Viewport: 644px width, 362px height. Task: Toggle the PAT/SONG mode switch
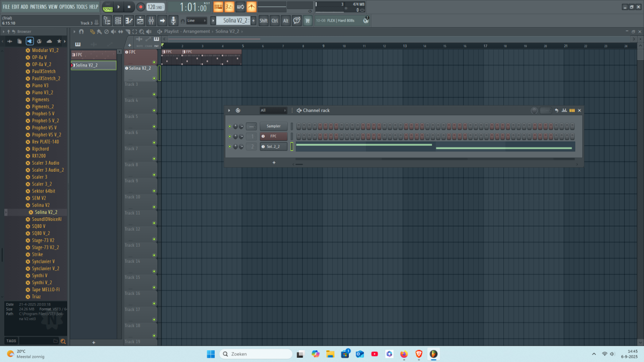[x=108, y=7]
